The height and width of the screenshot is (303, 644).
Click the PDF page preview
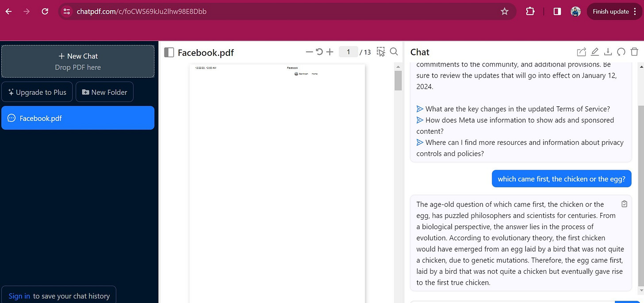277,183
